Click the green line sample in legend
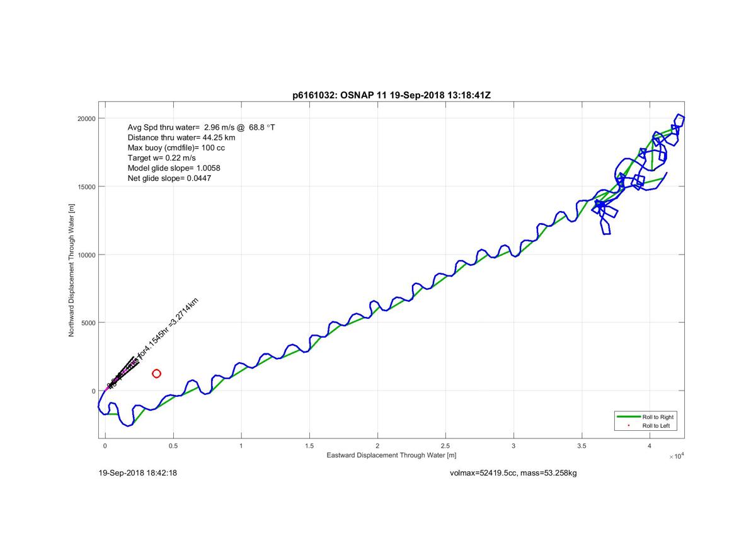The width and height of the screenshot is (756, 560). tap(627, 417)
